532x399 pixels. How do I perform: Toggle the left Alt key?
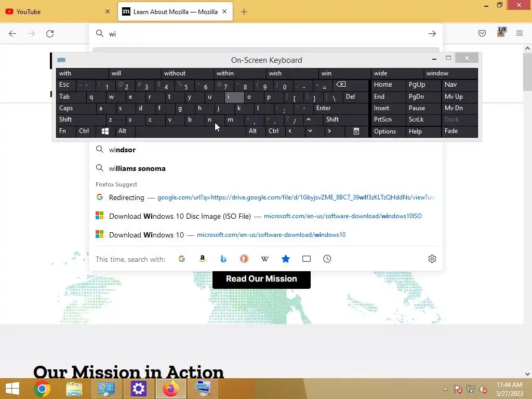click(125, 131)
